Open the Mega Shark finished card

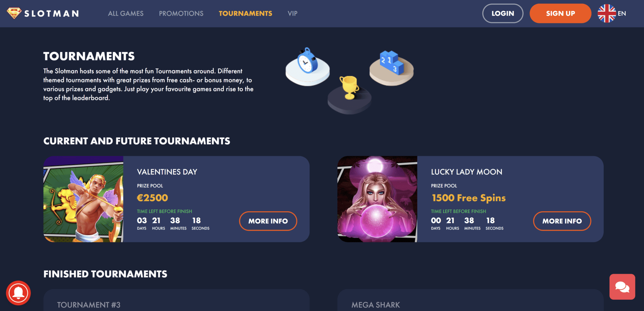point(471,300)
